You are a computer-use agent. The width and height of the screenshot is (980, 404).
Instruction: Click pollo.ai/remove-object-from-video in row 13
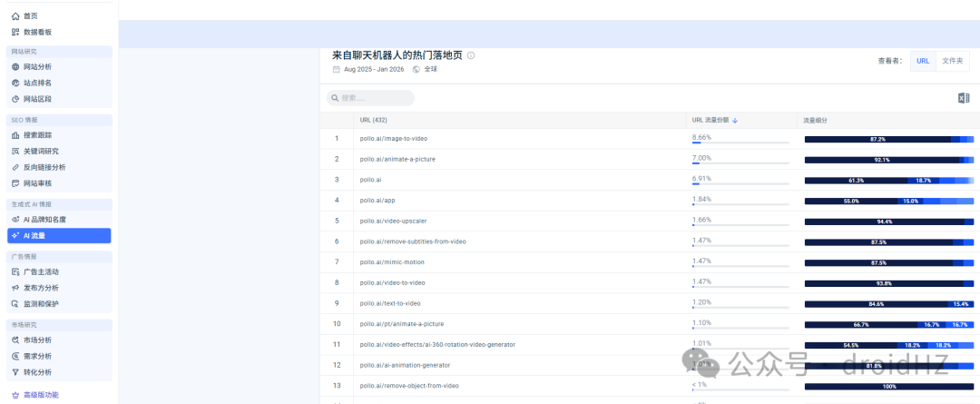click(x=409, y=386)
